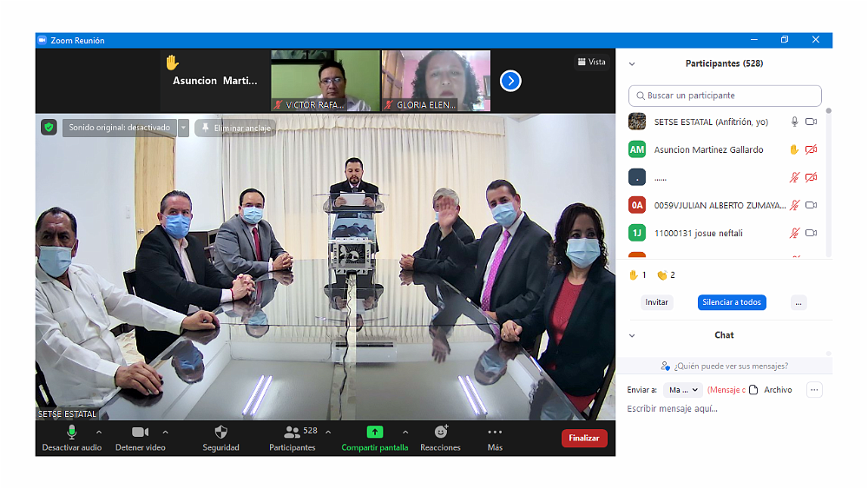Click the Silenciar a todos button
Image resolution: width=868 pixels, height=489 pixels.
732,302
